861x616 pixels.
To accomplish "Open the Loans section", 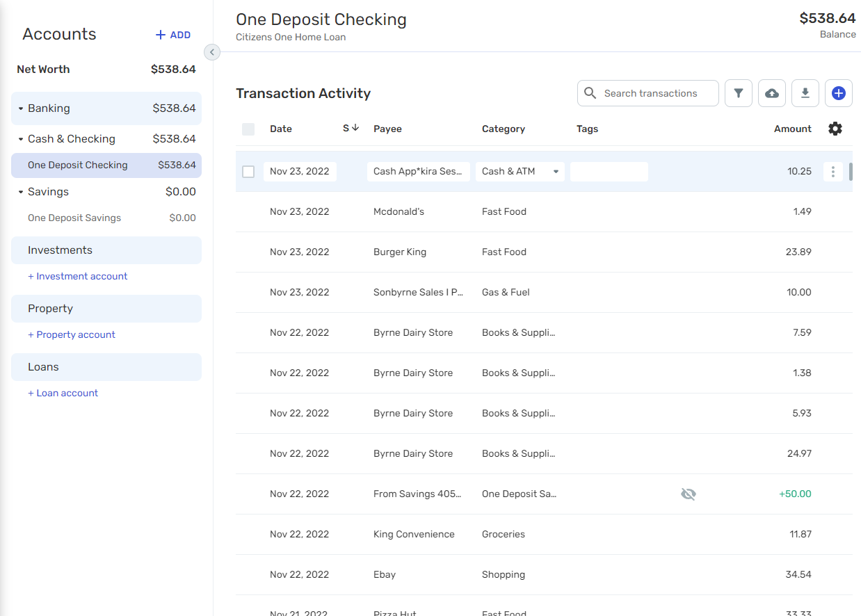I will tap(106, 367).
